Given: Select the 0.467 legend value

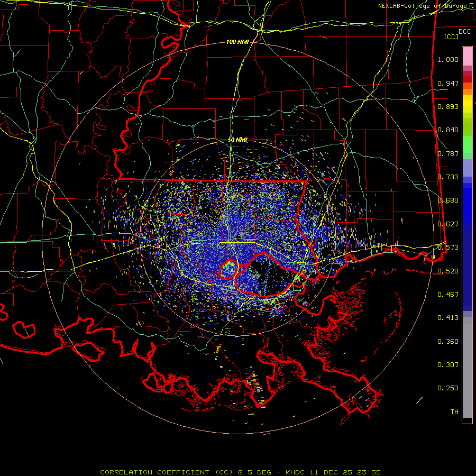Looking at the screenshot, I should click(448, 295).
